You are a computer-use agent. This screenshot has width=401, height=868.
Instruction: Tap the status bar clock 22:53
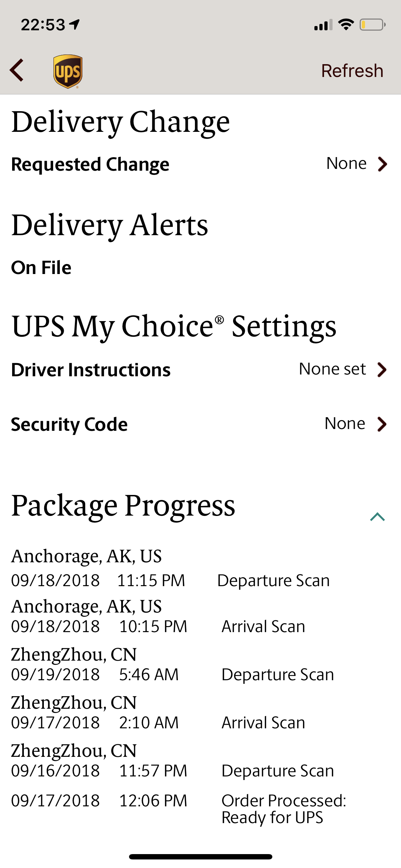(x=43, y=25)
